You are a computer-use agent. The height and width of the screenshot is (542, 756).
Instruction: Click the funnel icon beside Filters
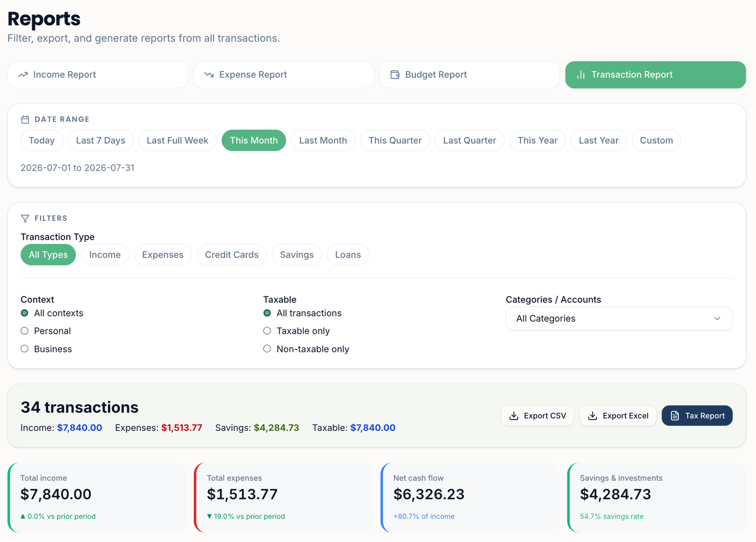(x=25, y=218)
